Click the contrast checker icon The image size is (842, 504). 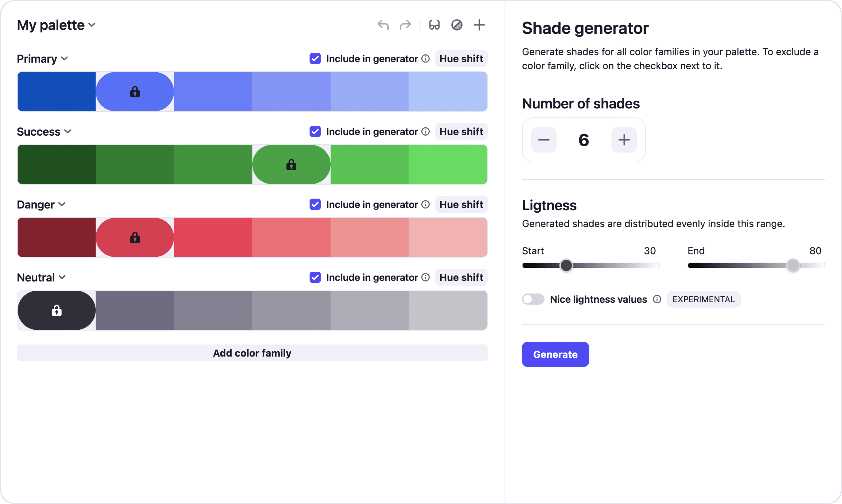[457, 24]
